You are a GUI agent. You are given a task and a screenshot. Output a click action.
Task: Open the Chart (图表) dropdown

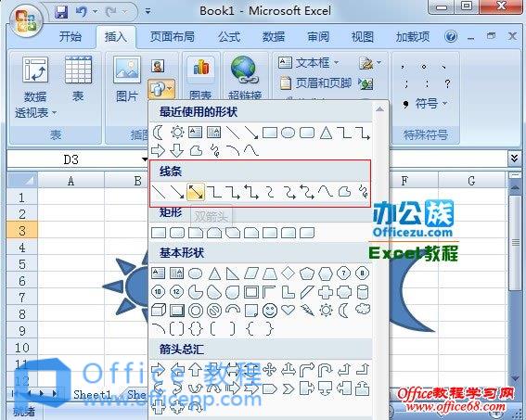click(x=200, y=78)
